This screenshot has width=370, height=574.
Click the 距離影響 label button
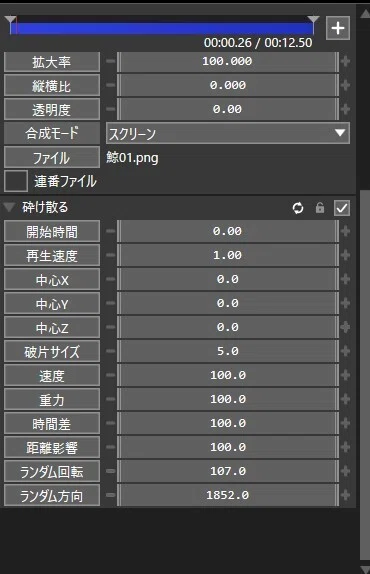coord(52,447)
